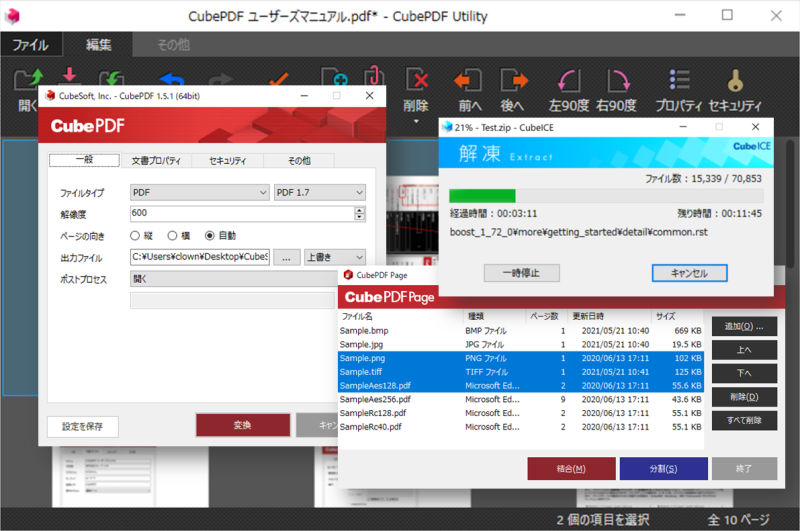The height and width of the screenshot is (531, 800).
Task: Click the insert page (plus) toolbar icon
Action: (x=334, y=76)
